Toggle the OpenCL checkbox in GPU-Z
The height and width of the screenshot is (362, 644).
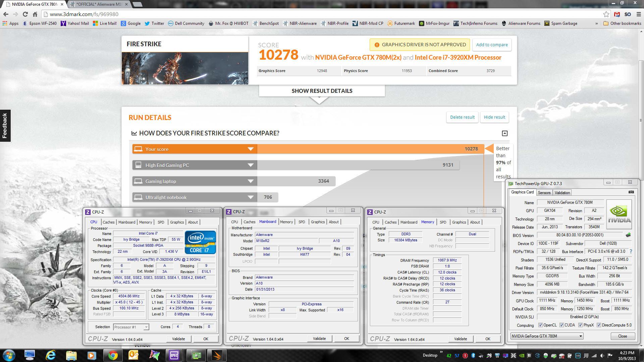tap(540, 325)
